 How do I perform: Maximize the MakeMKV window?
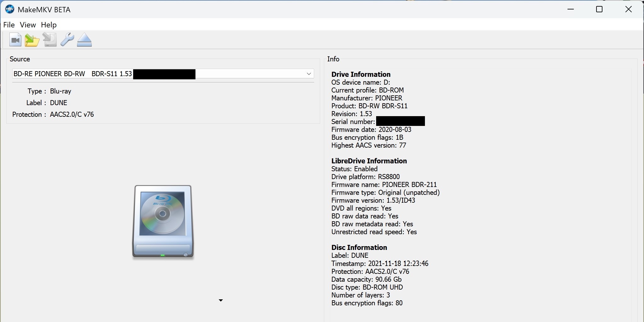(x=599, y=9)
